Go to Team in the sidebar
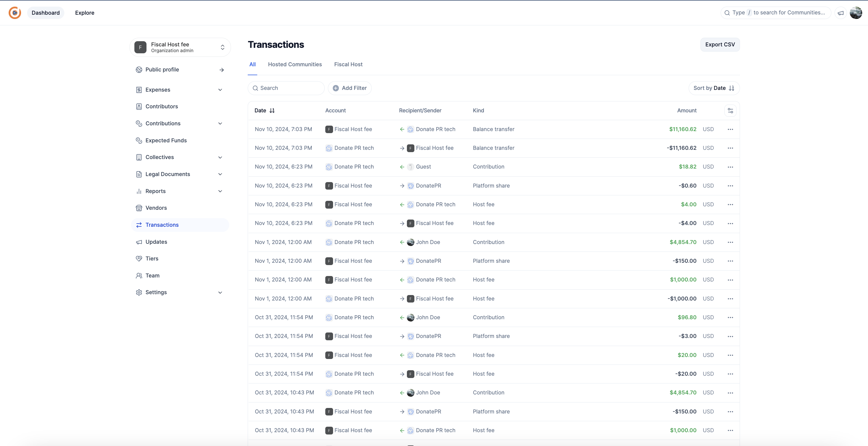 coord(152,275)
